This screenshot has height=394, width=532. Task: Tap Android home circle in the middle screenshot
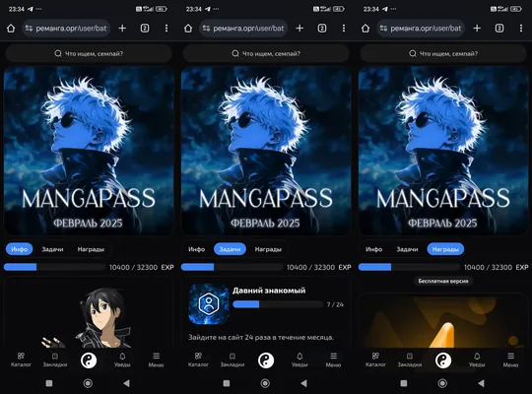click(265, 383)
